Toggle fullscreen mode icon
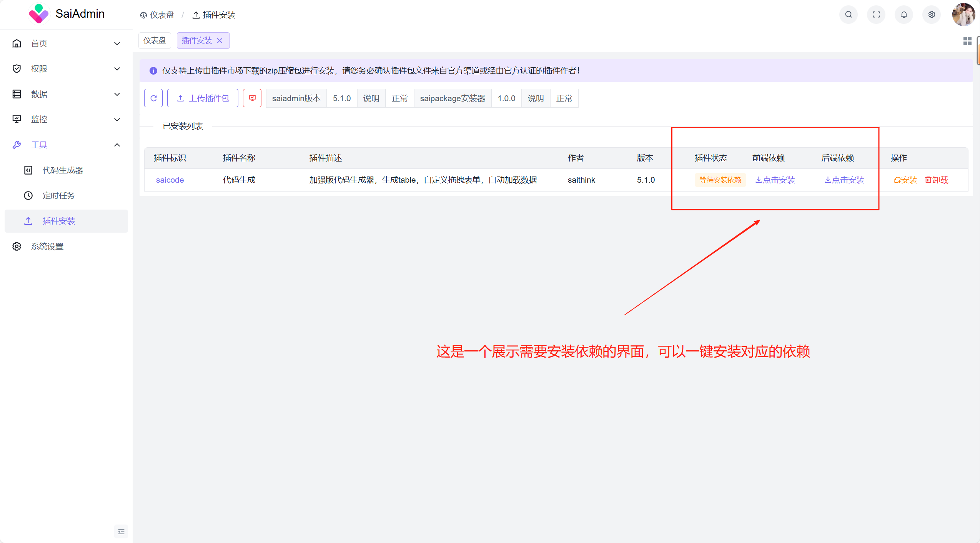 [x=876, y=15]
